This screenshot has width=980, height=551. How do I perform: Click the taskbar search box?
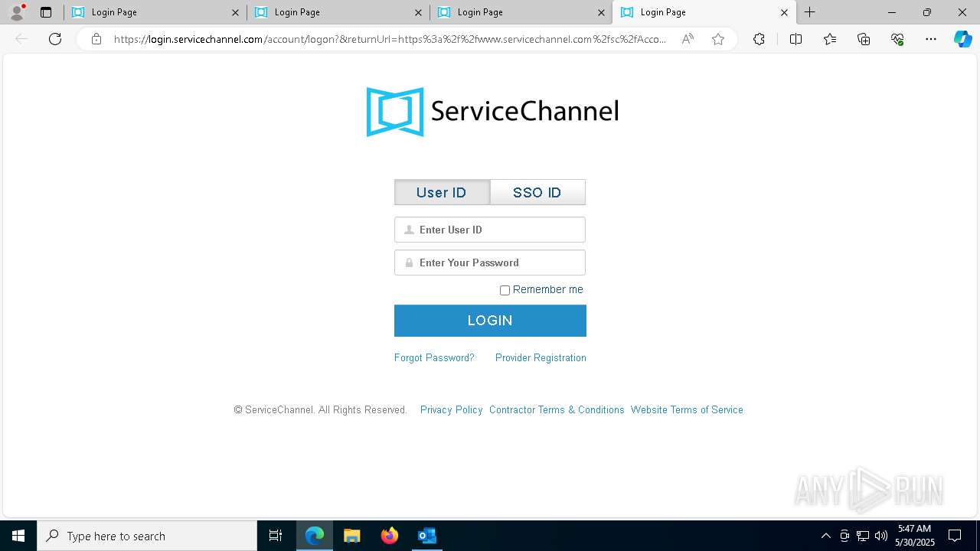[147, 536]
